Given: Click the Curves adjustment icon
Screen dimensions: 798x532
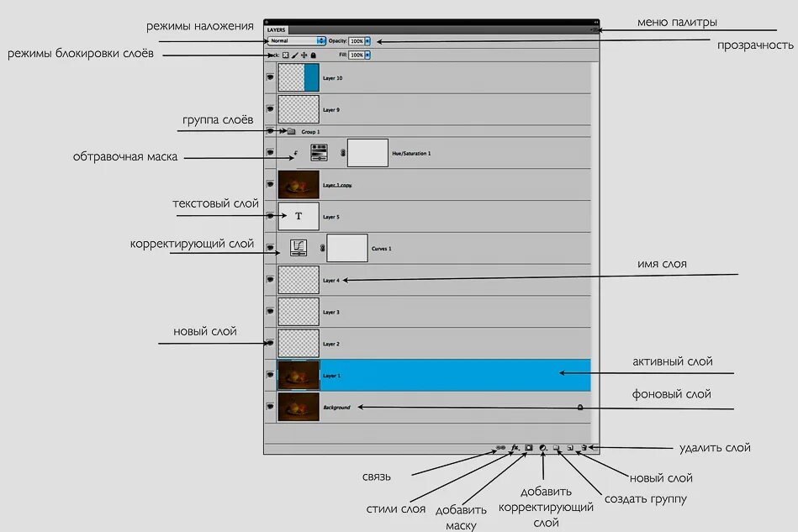Looking at the screenshot, I should [299, 248].
